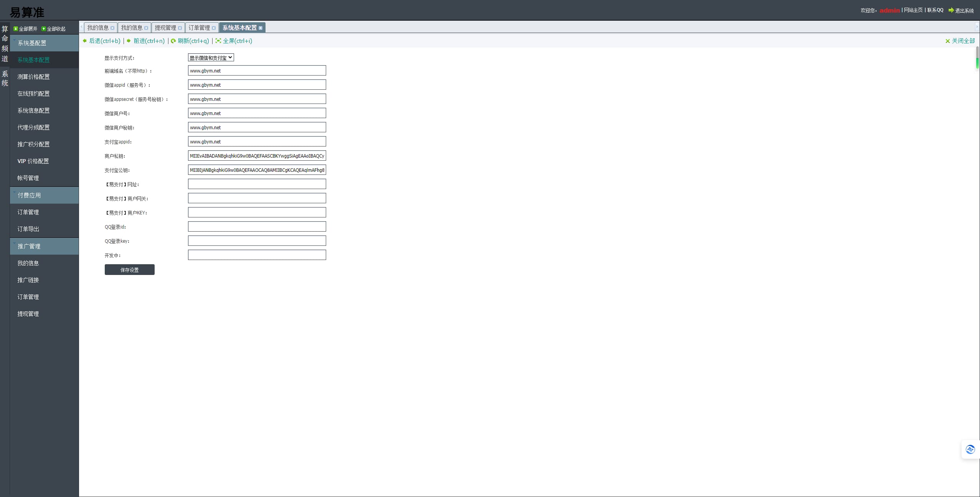This screenshot has height=497, width=980.
Task: Click the 开发中 input field
Action: [x=257, y=255]
